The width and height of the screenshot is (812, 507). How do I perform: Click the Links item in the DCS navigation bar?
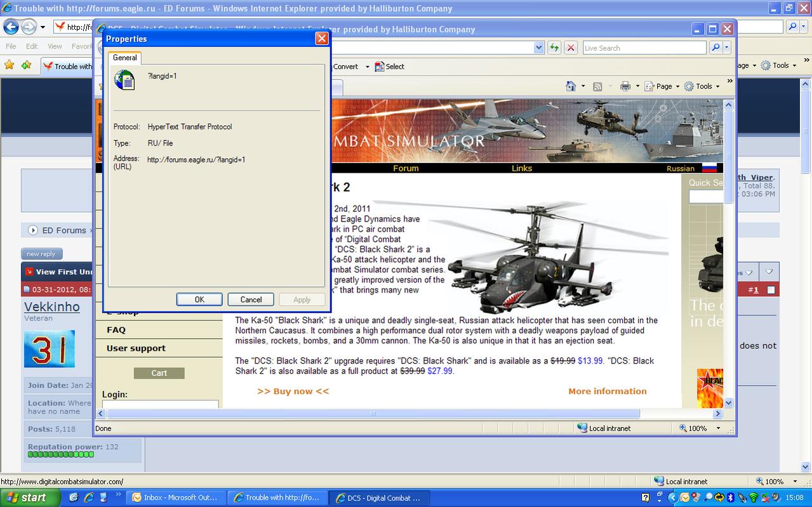point(522,168)
